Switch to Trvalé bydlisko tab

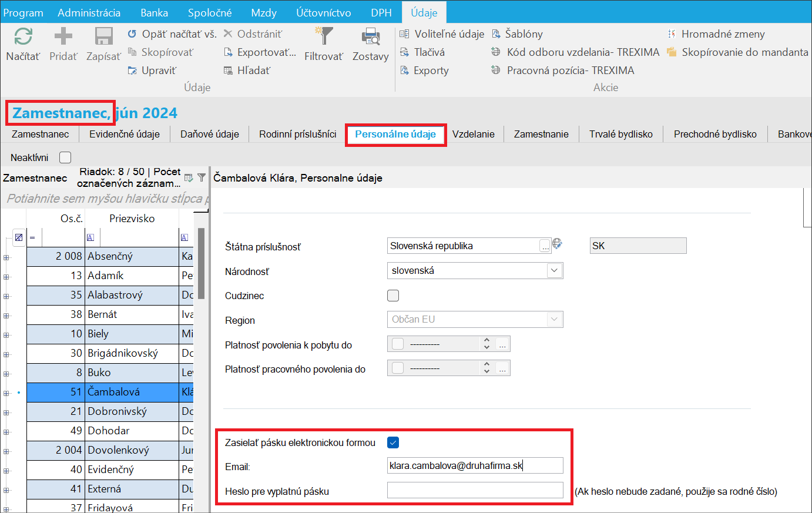[621, 134]
